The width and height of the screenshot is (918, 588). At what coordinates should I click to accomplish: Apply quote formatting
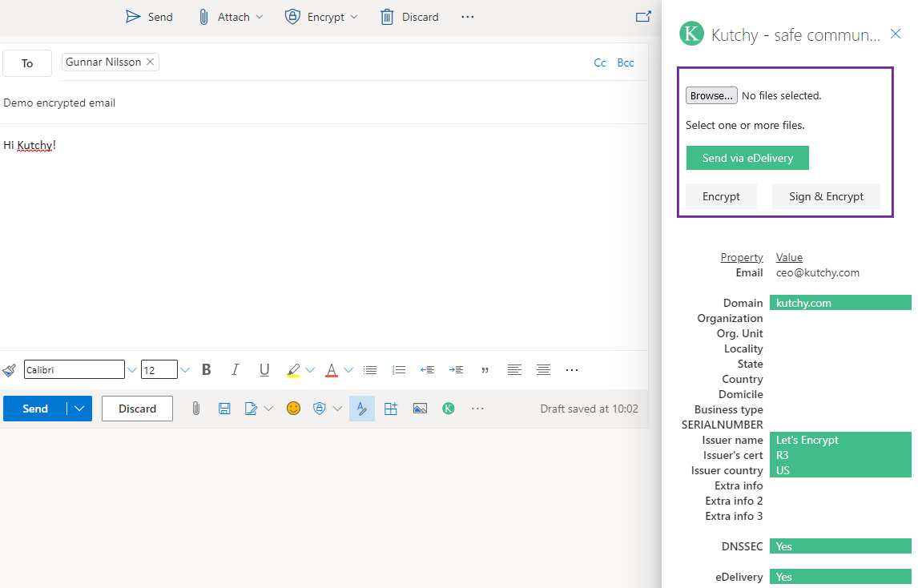tap(485, 369)
